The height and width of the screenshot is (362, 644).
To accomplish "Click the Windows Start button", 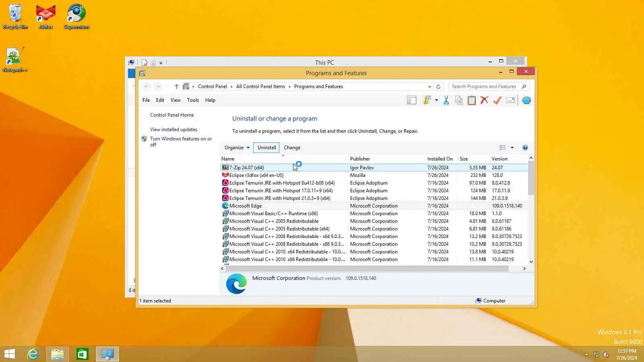I will (10, 354).
